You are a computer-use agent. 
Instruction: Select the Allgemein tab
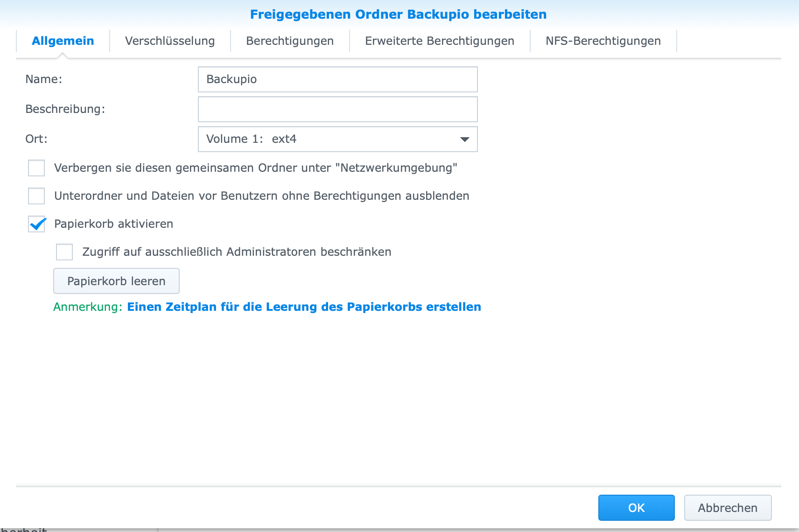(x=62, y=41)
